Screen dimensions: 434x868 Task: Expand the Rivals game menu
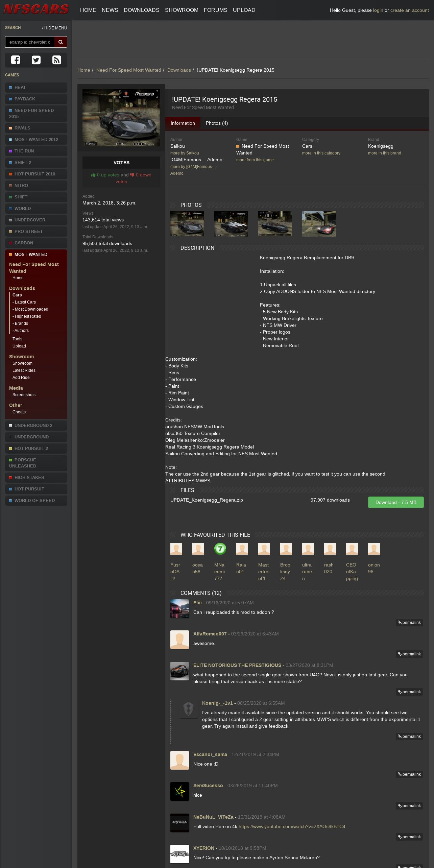36,128
